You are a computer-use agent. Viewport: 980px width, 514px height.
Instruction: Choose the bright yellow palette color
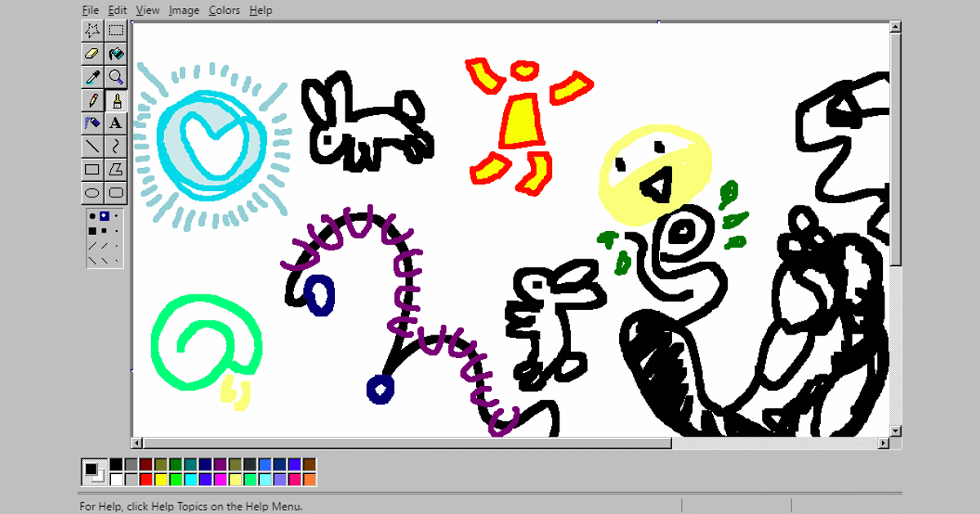click(161, 479)
